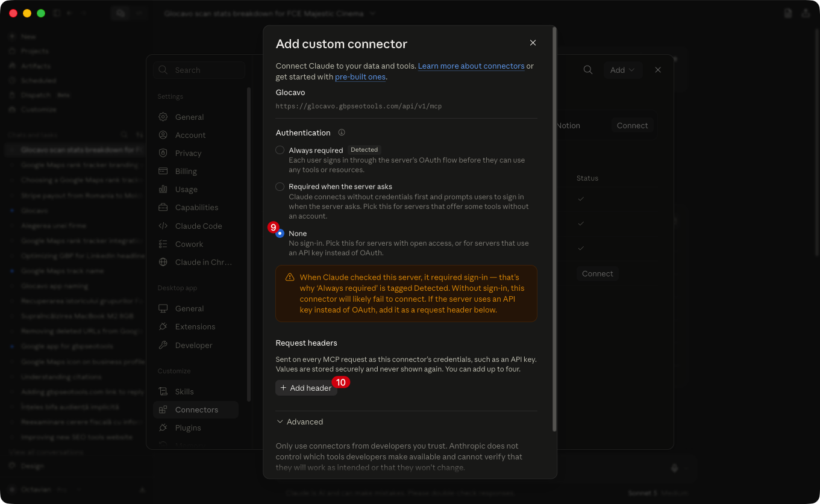Click the warning triangle icon in notice
This screenshot has width=820, height=504.
coord(290,278)
